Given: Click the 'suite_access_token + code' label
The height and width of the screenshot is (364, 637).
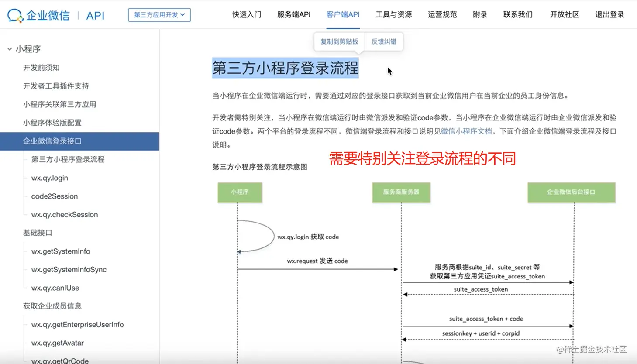Looking at the screenshot, I should tap(486, 319).
